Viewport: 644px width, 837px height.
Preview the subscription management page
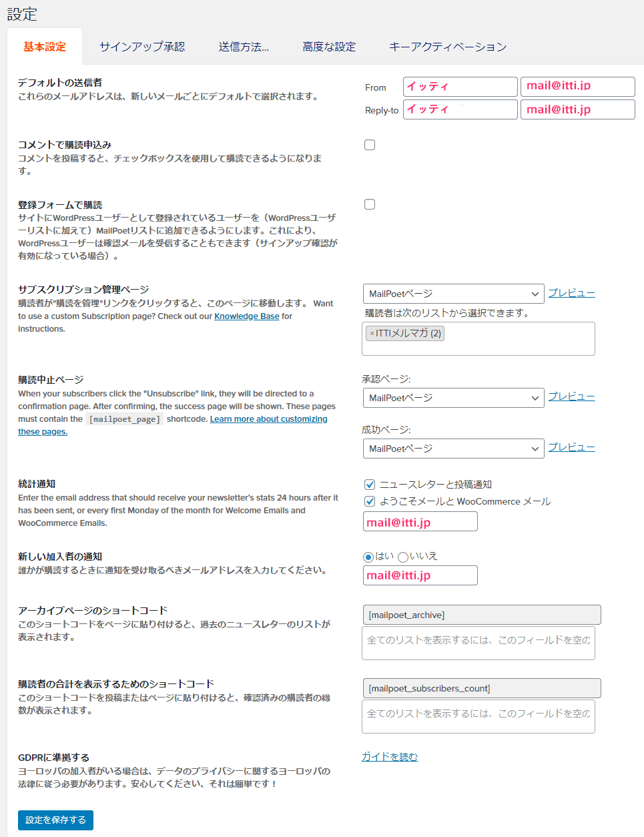pyautogui.click(x=571, y=293)
